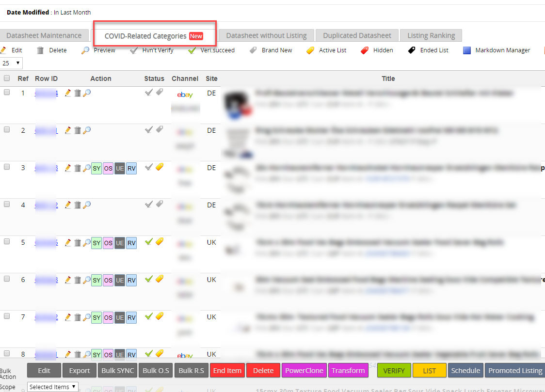Expand the Selected Items scope dropdown
The width and height of the screenshot is (545, 392).
(x=53, y=387)
